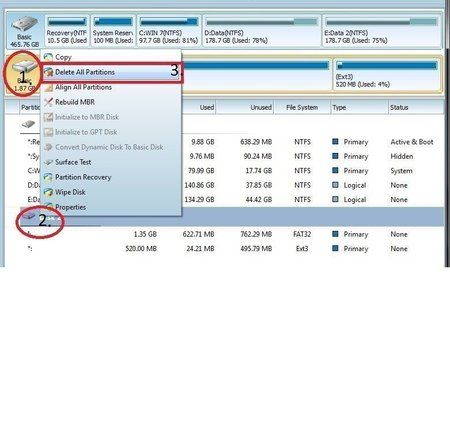Sort by the File System column header

302,107
